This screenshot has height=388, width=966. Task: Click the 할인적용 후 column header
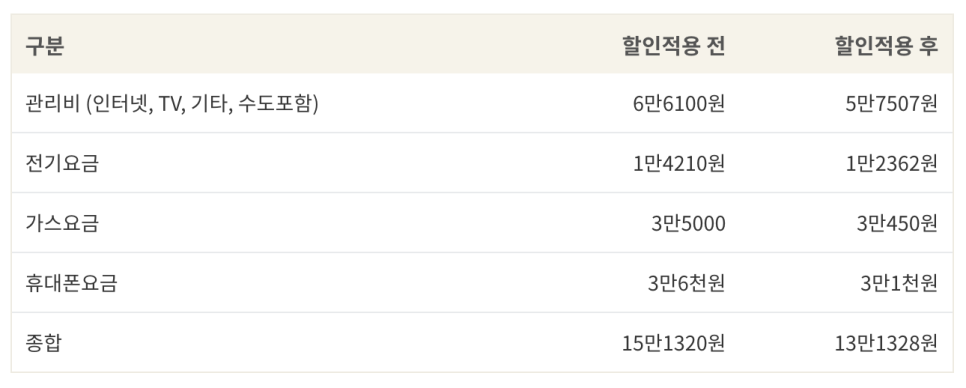point(886,46)
